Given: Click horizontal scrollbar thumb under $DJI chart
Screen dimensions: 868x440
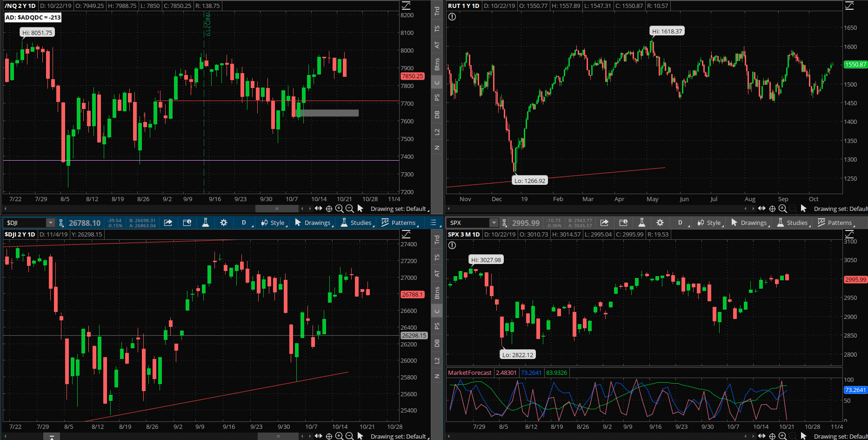Looking at the screenshot, I should pyautogui.click(x=278, y=436).
